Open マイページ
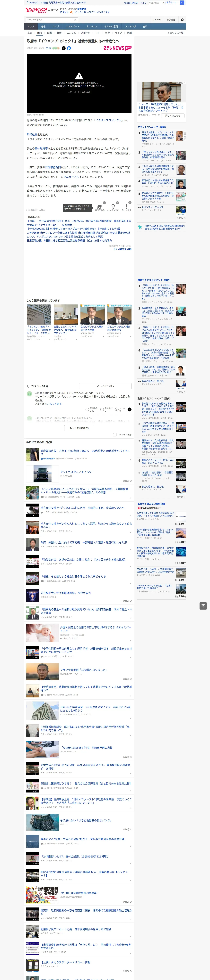210x980 pixels. coord(157,20)
